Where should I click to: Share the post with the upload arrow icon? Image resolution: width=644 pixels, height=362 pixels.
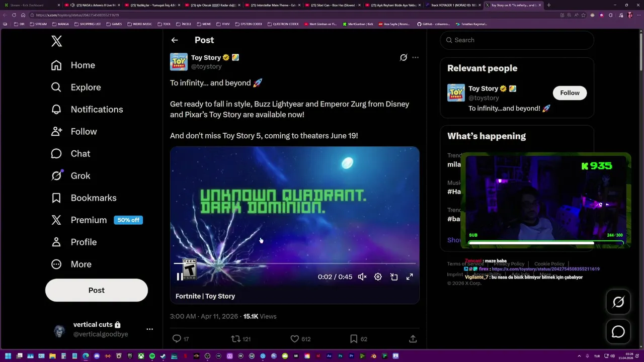413,339
